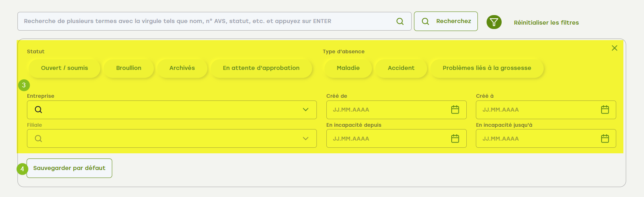Close the filter panel with X

[614, 48]
